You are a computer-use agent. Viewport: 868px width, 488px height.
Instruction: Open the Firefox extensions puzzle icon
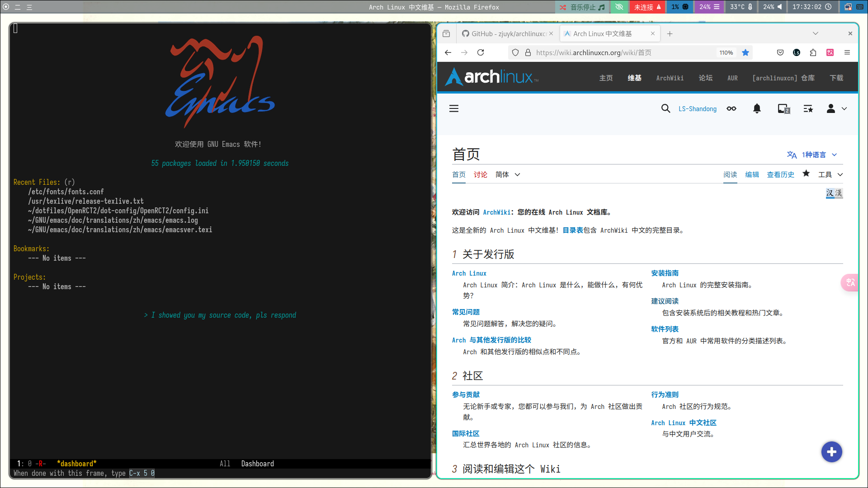tap(813, 52)
